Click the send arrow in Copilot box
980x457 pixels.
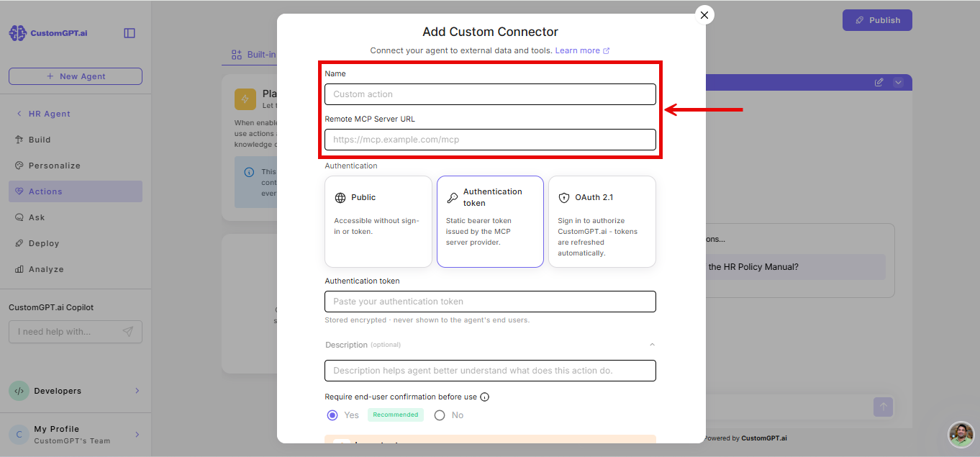pos(127,332)
